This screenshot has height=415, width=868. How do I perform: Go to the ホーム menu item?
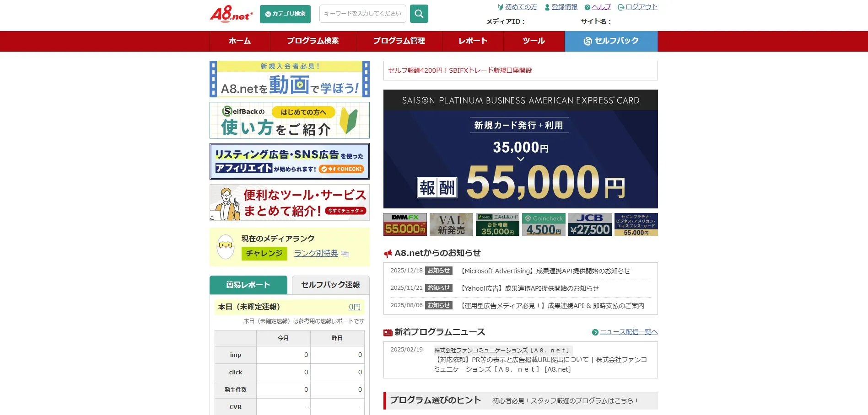coord(240,41)
